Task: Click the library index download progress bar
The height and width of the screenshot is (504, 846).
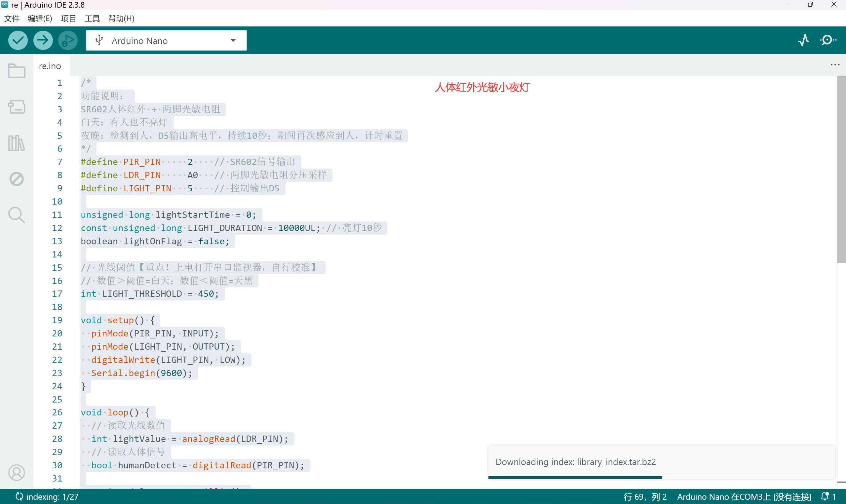Action: pos(575,478)
